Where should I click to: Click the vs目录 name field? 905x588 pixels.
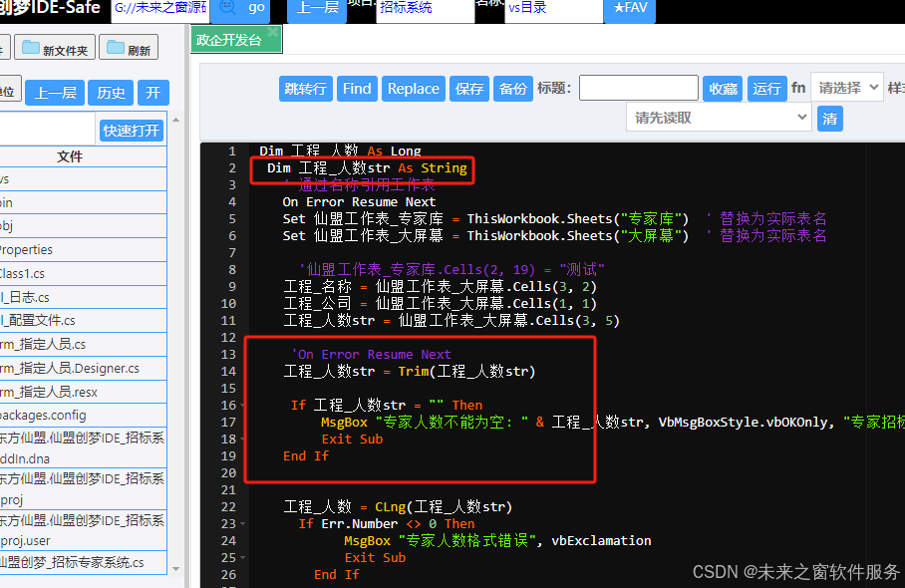[x=553, y=10]
